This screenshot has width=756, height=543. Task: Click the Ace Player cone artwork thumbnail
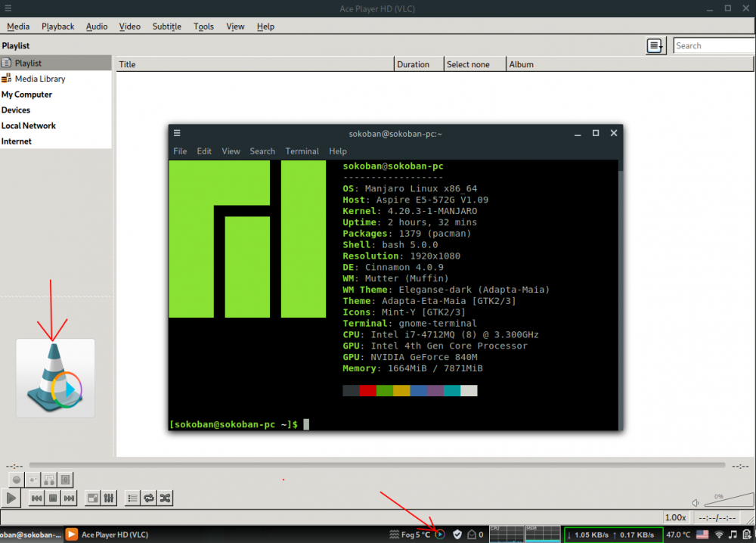tap(55, 378)
